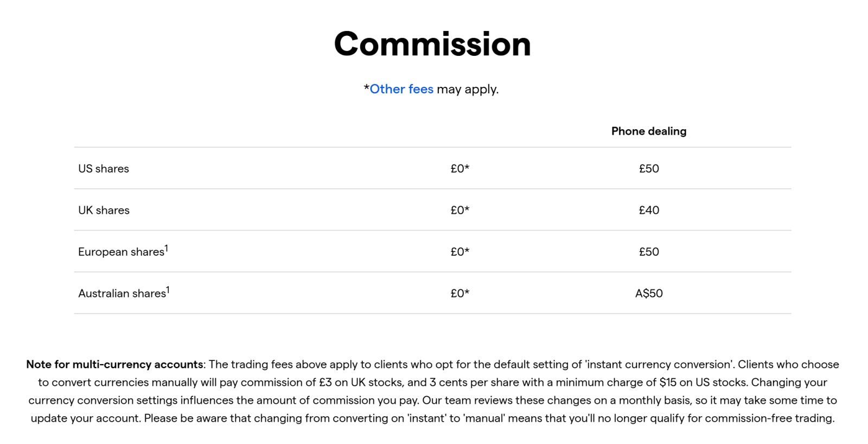Image resolution: width=868 pixels, height=444 pixels.
Task: Open the Other fees link
Action: (x=401, y=89)
